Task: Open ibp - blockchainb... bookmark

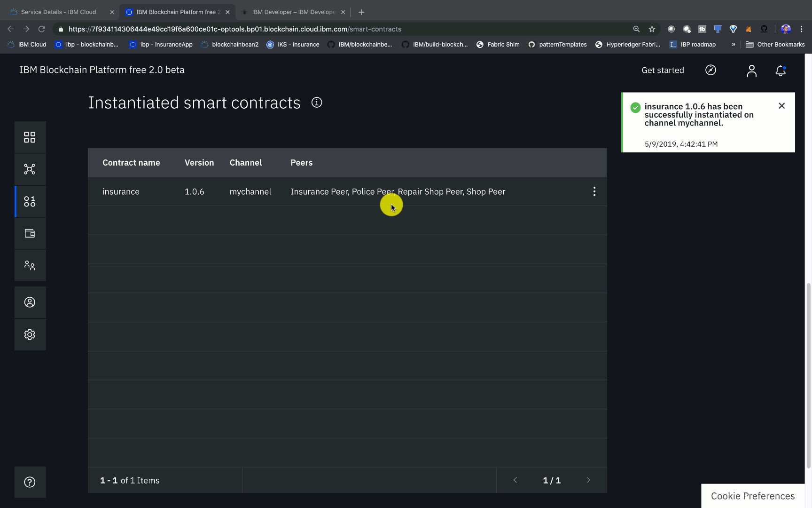Action: point(86,45)
